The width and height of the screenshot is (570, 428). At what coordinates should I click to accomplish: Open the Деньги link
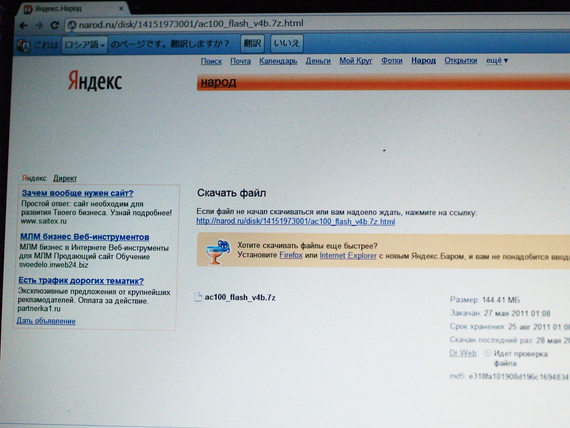pos(318,61)
